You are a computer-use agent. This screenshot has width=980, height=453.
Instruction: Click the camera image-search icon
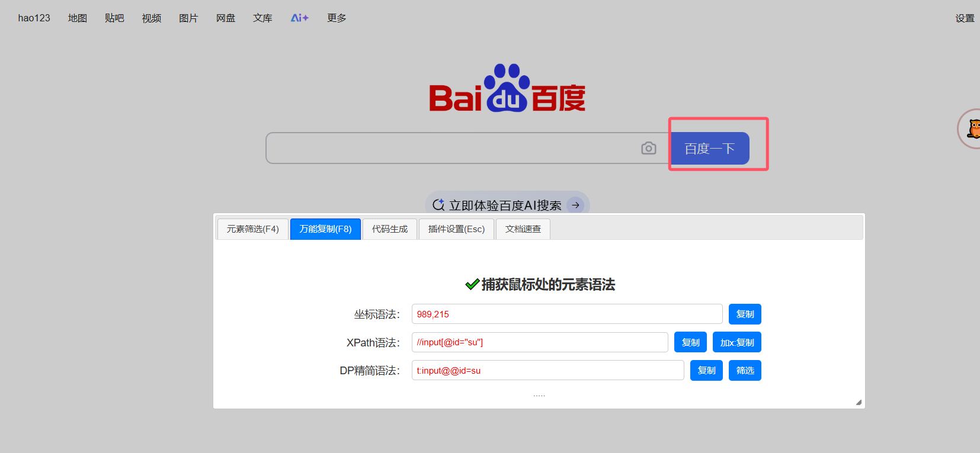(649, 148)
